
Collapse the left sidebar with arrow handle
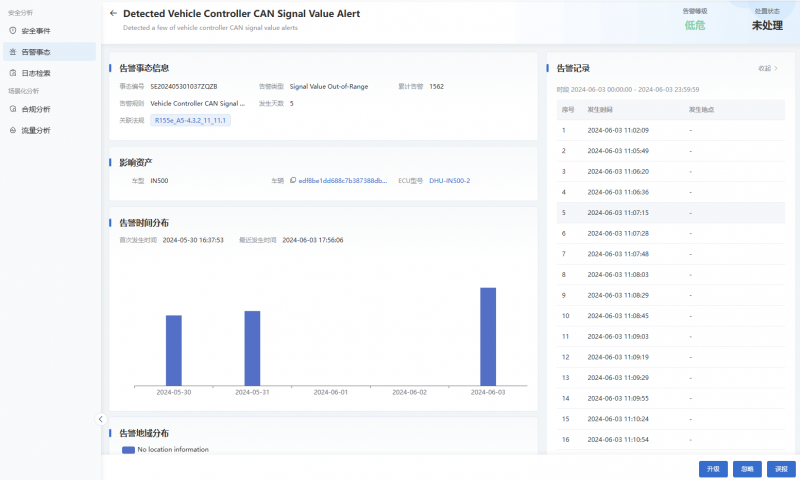point(100,419)
